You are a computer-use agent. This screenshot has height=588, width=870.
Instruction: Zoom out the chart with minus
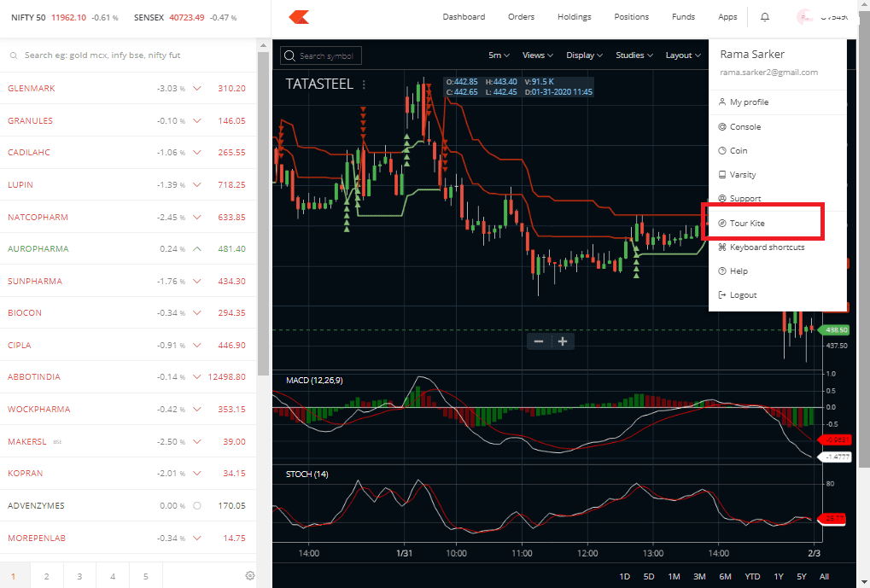click(538, 341)
